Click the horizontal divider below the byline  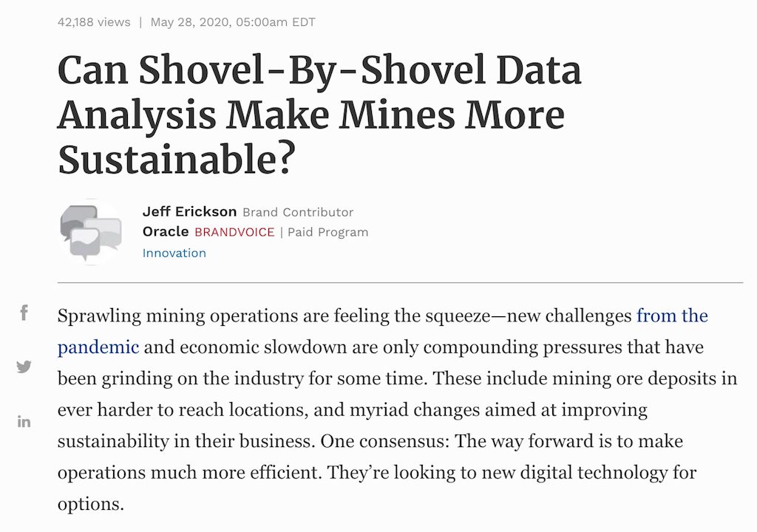(400, 282)
